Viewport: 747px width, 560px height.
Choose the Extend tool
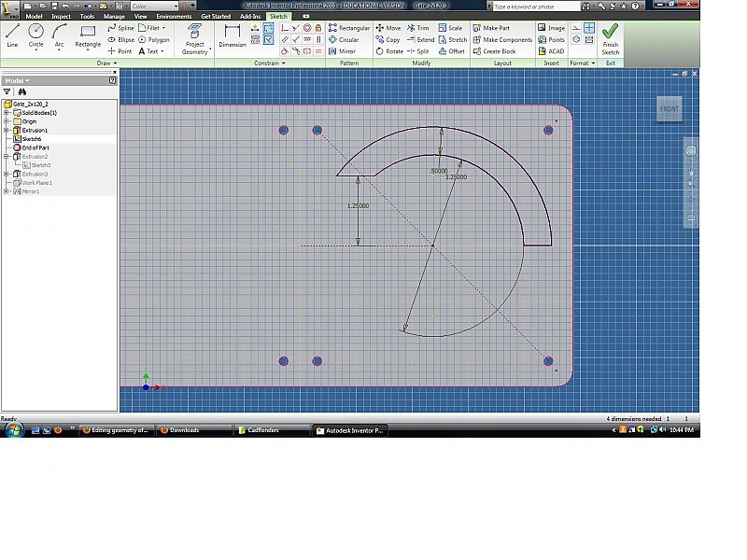[x=421, y=39]
